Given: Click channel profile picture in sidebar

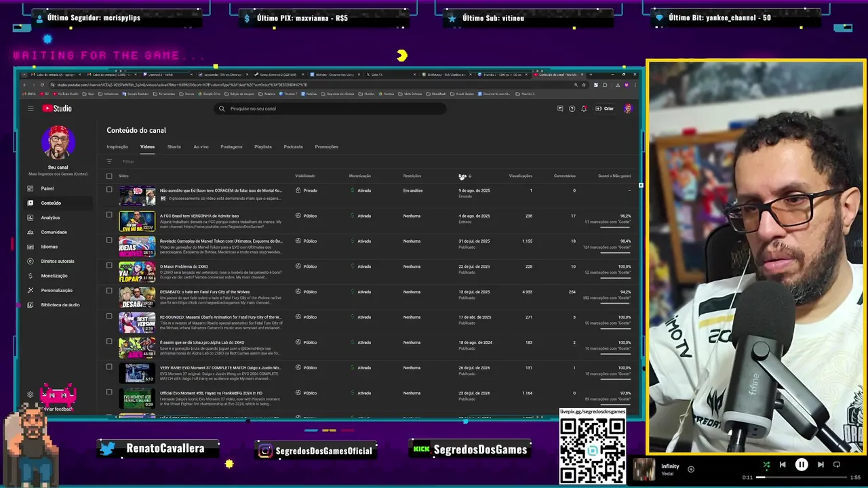Looking at the screenshot, I should pyautogui.click(x=58, y=142).
